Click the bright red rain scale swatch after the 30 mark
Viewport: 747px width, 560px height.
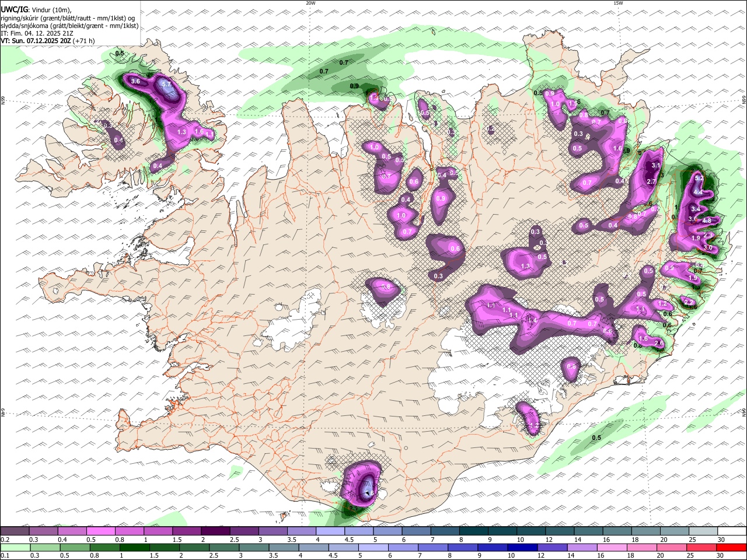[731, 548]
